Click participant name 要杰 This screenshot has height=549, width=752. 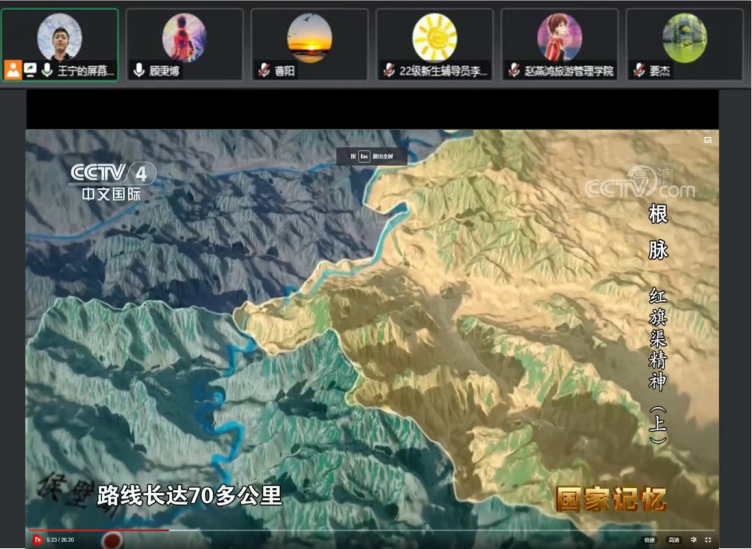[x=660, y=71]
